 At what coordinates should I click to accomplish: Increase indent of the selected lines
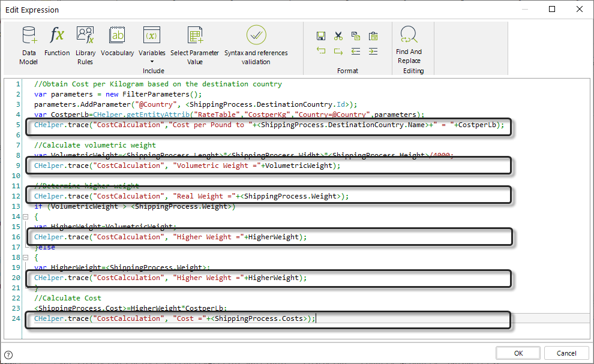(x=373, y=51)
